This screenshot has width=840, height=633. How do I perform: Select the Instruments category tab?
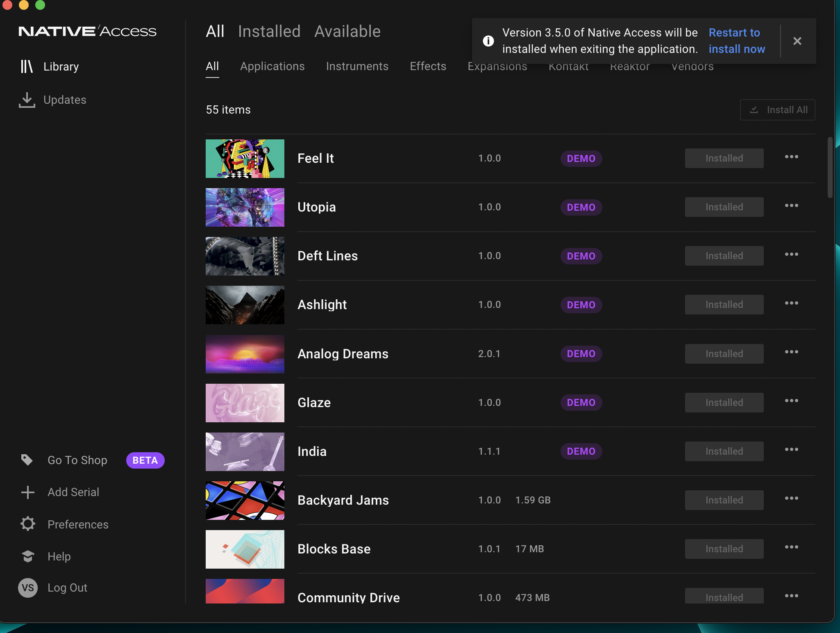(x=357, y=66)
